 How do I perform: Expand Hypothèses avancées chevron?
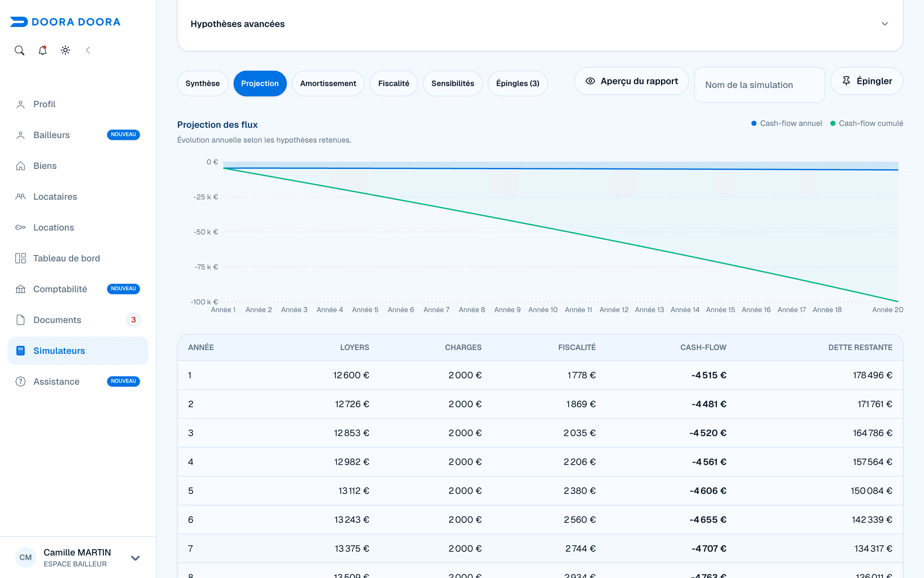point(885,24)
